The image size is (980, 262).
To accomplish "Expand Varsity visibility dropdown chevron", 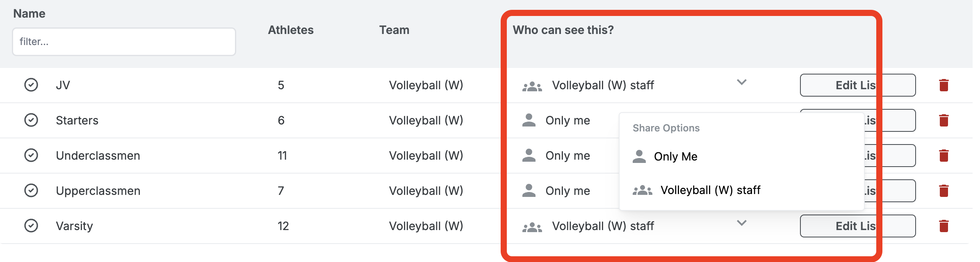I will (741, 223).
